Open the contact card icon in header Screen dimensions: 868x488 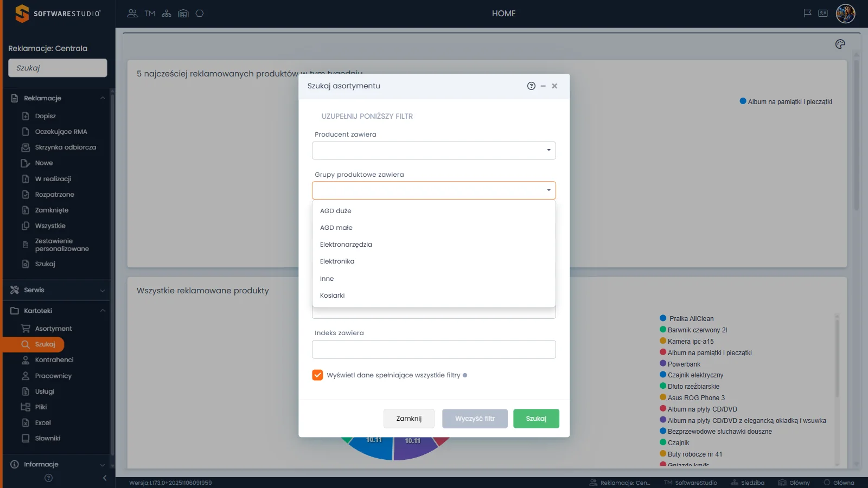point(823,14)
